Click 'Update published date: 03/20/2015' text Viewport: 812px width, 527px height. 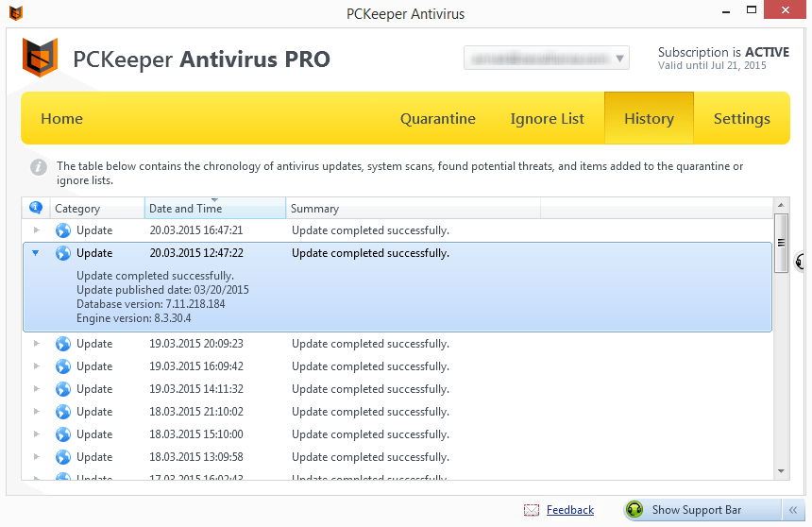point(162,290)
